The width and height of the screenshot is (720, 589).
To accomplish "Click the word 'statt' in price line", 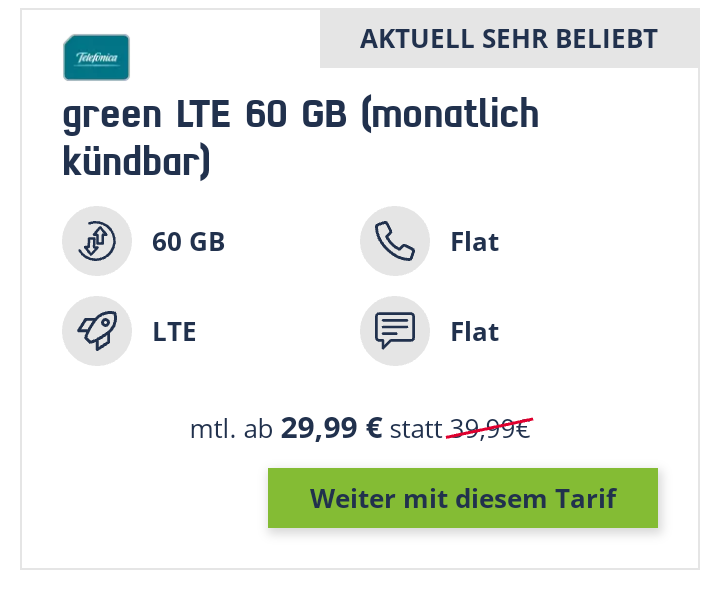I will coord(416,430).
